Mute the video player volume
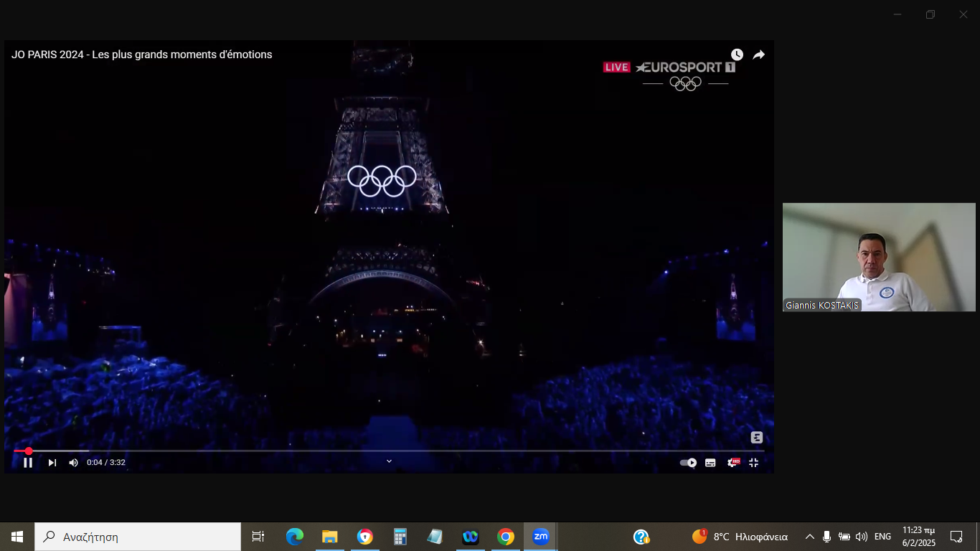This screenshot has height=551, width=980. coord(73,463)
